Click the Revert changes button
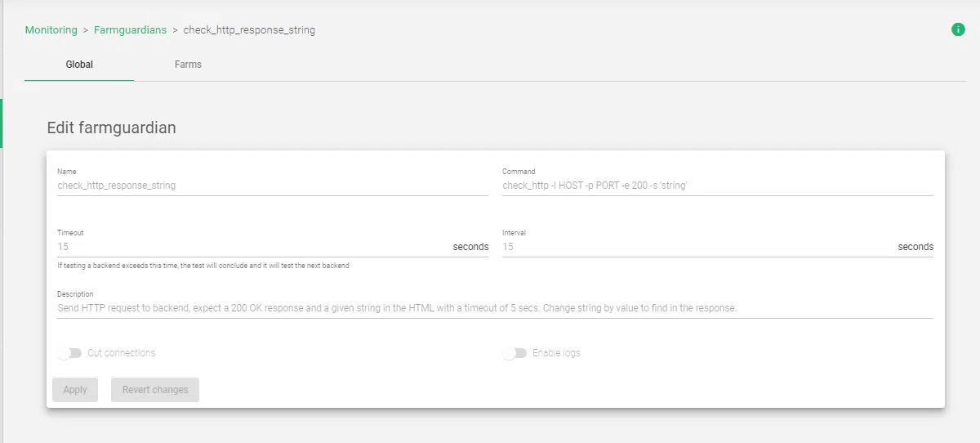 coord(155,390)
